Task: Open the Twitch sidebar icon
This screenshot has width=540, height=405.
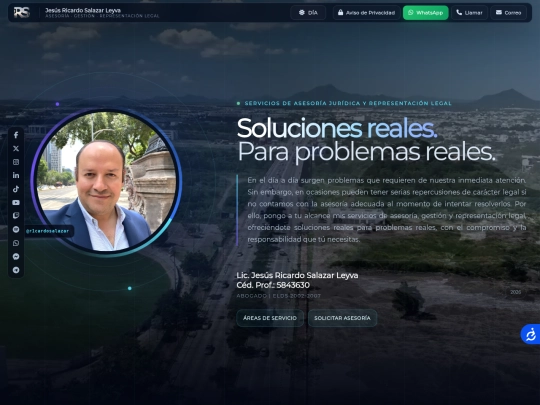Action: coord(16,216)
